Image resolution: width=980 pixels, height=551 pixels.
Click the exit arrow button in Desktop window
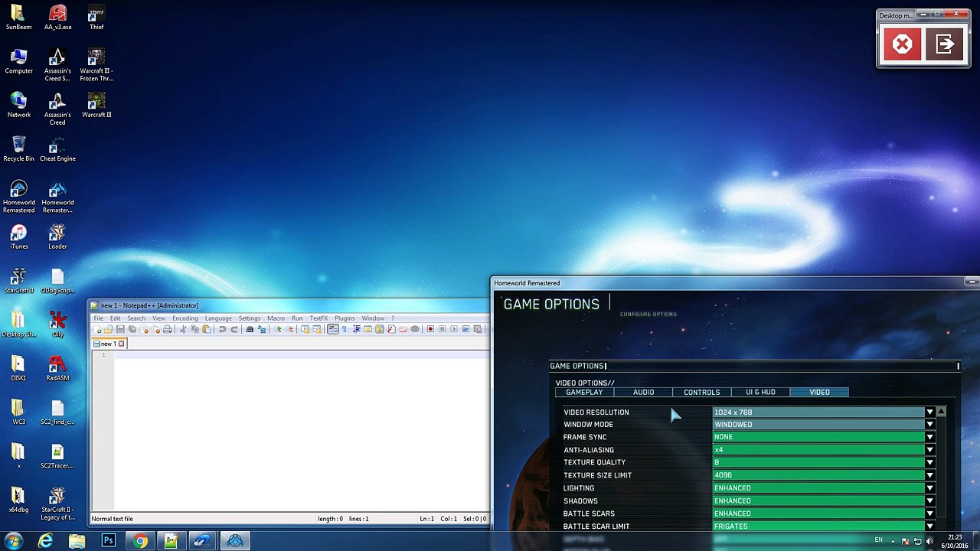pyautogui.click(x=945, y=44)
